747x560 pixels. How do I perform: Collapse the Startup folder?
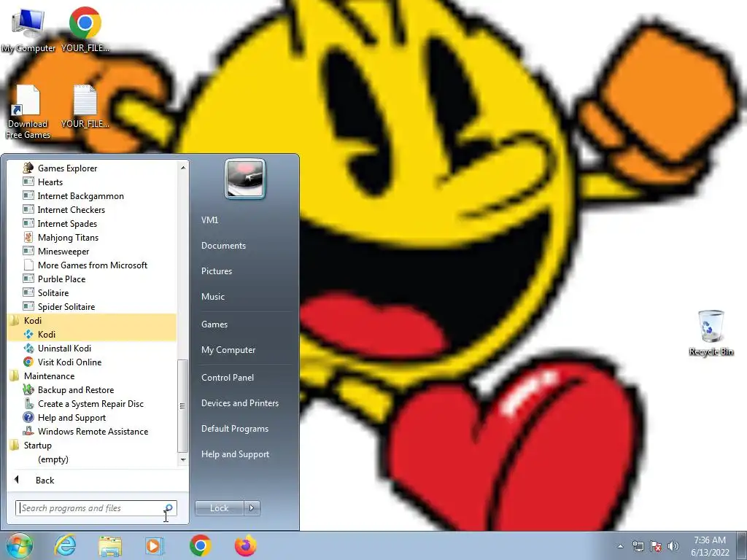[38, 445]
